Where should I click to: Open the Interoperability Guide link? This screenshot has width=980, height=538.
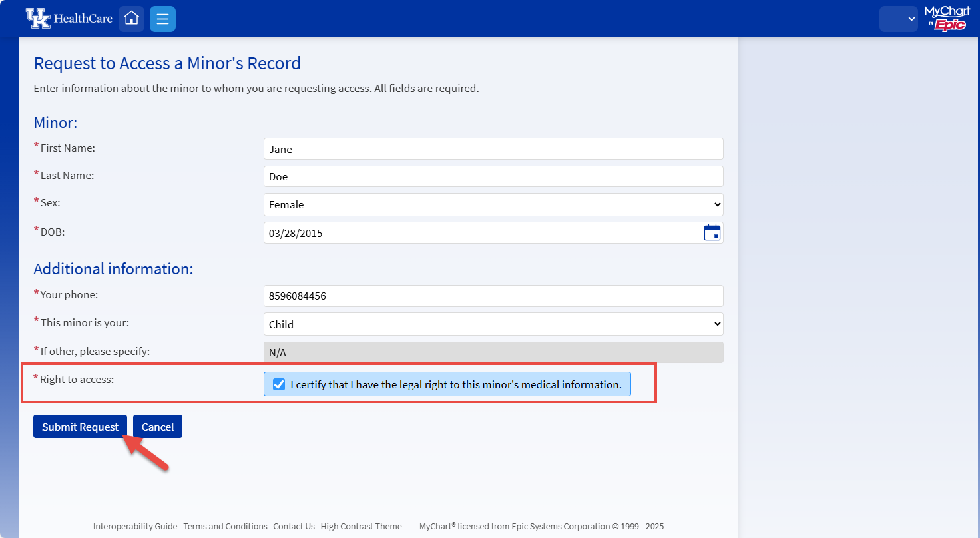135,526
